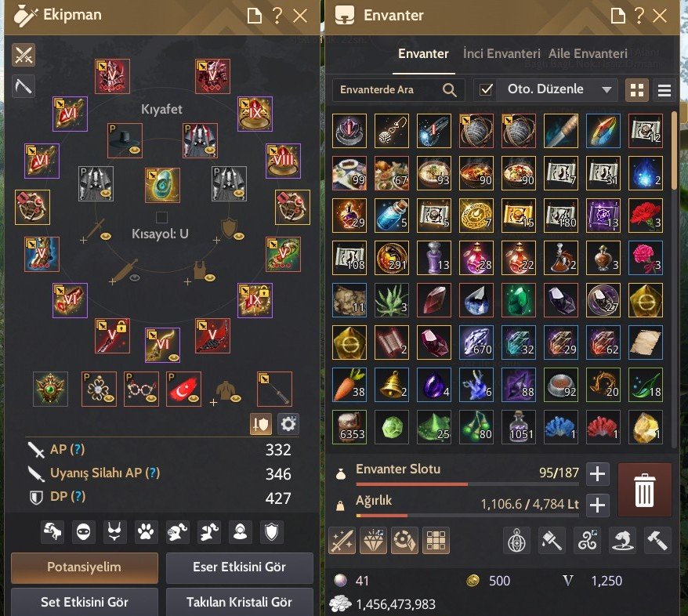Click the Potansiyelim button
This screenshot has width=688, height=616.
(x=85, y=567)
